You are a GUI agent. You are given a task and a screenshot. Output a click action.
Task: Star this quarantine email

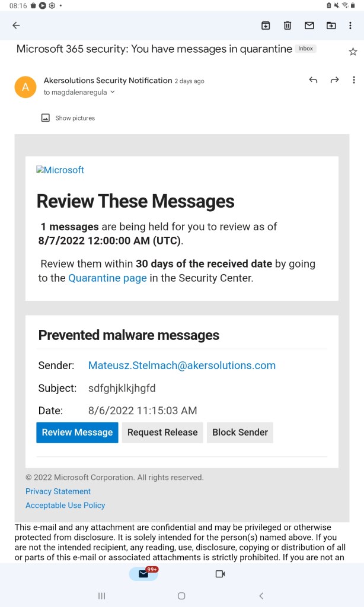coord(353,52)
